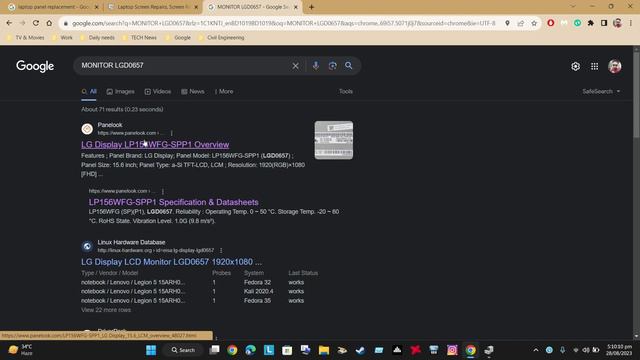
Task: Open LG Display LCD Monitor LGD0657 link
Action: (x=171, y=262)
